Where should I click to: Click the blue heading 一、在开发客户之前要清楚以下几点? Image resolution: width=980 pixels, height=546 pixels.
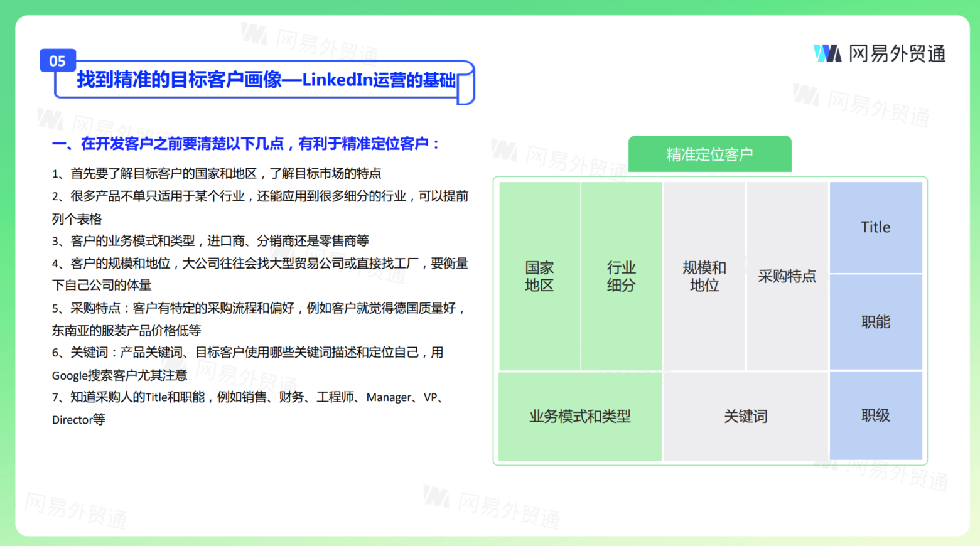pyautogui.click(x=245, y=144)
